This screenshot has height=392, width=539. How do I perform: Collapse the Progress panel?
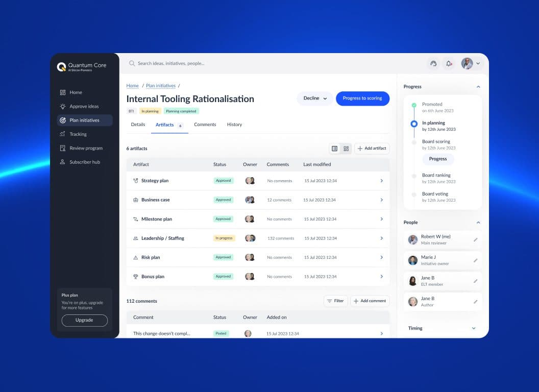[x=478, y=87]
